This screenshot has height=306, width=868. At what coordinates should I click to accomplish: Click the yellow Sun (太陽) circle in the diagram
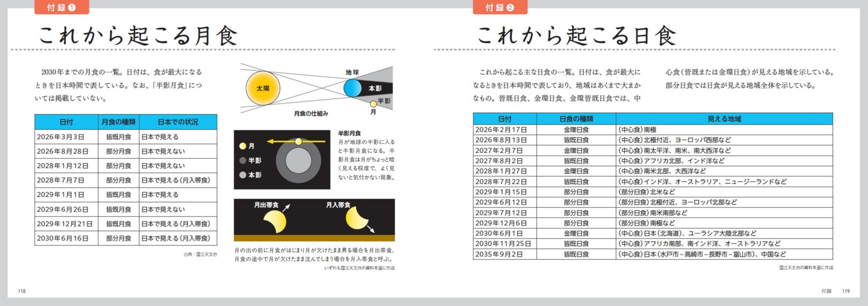263,89
